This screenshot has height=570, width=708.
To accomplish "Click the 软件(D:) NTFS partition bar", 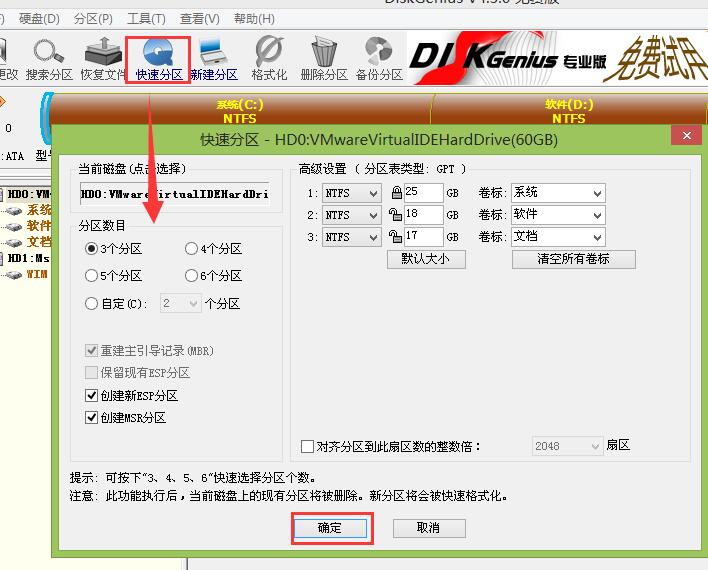I will tap(568, 111).
